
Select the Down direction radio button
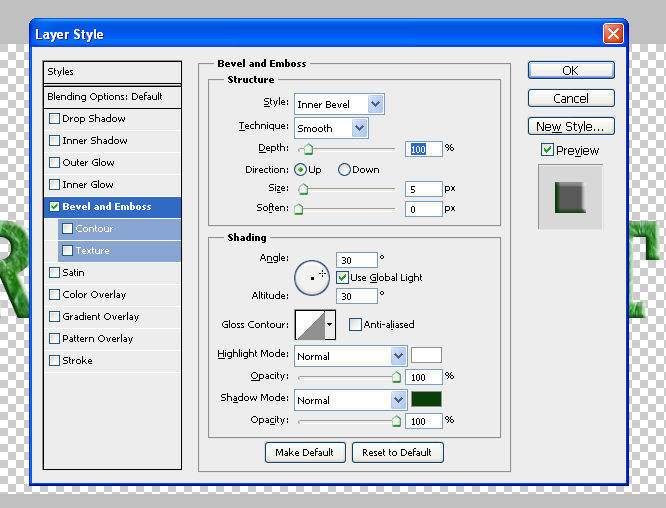click(x=345, y=170)
